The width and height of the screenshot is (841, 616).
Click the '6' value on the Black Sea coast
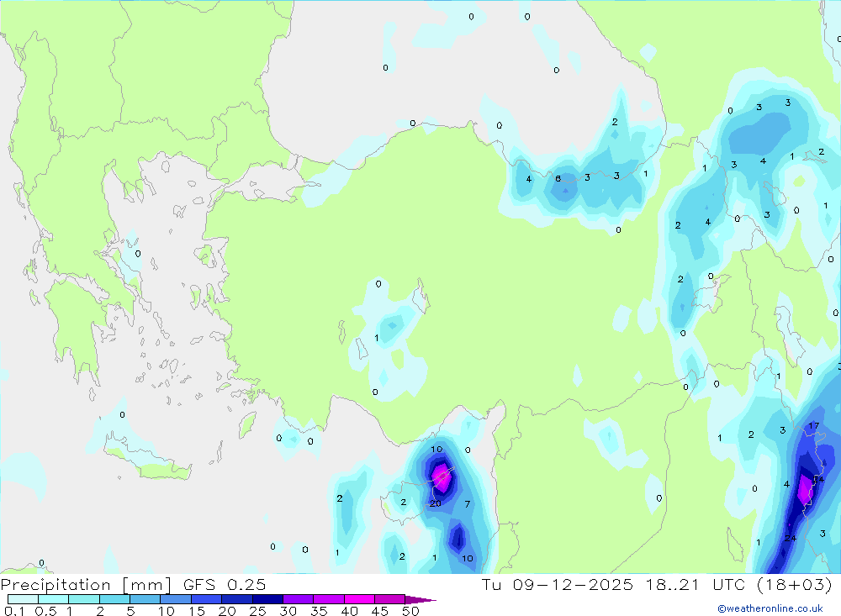pos(558,178)
